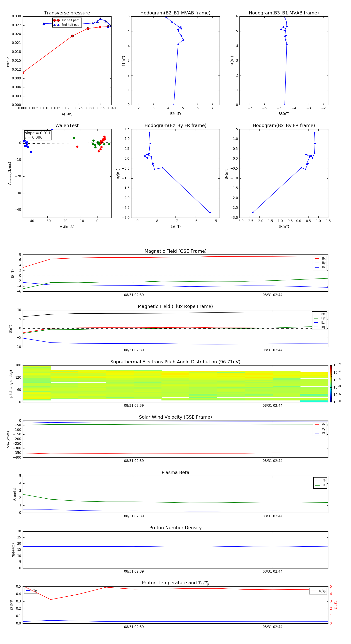
Task: Select '2nd half path' legend entry
Action: pos(67,25)
